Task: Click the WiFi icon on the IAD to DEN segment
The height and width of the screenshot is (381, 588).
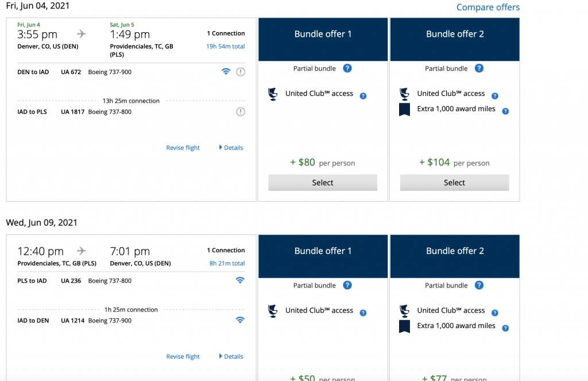Action: (240, 320)
